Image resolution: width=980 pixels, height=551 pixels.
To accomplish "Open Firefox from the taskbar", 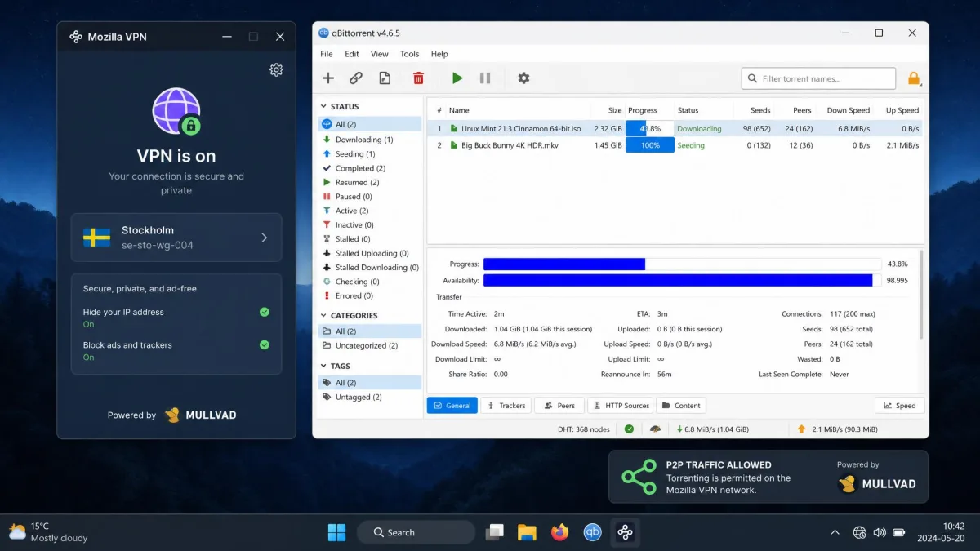I will click(x=559, y=532).
